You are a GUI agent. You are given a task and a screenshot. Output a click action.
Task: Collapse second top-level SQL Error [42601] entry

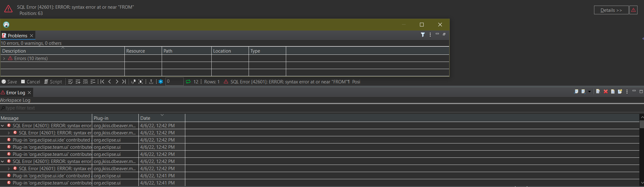pyautogui.click(x=2, y=161)
